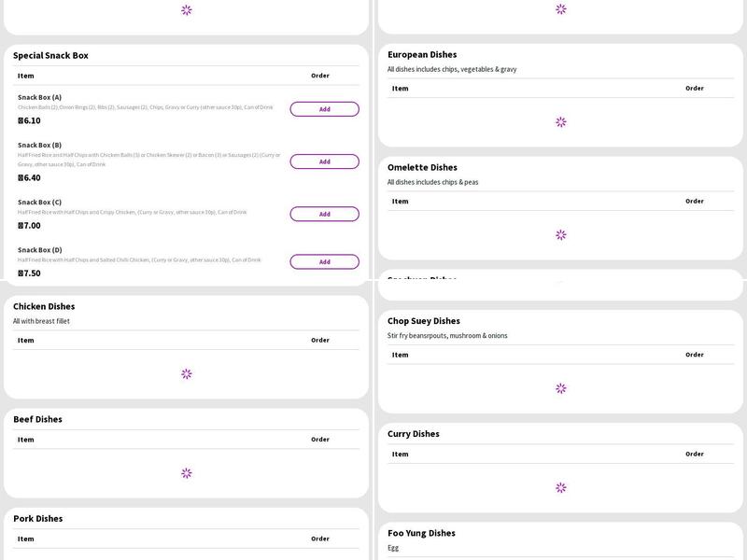Screen dimensions: 747x560
Task: Click the Pork Dishes section heading
Action: [38, 518]
